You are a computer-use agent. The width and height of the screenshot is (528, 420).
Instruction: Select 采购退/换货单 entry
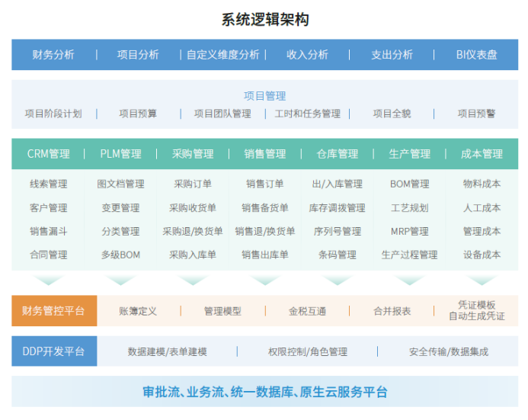pyautogui.click(x=193, y=232)
